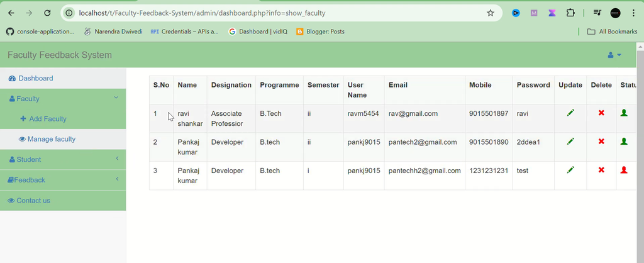Open Chrome three-dot menu

tap(634, 13)
